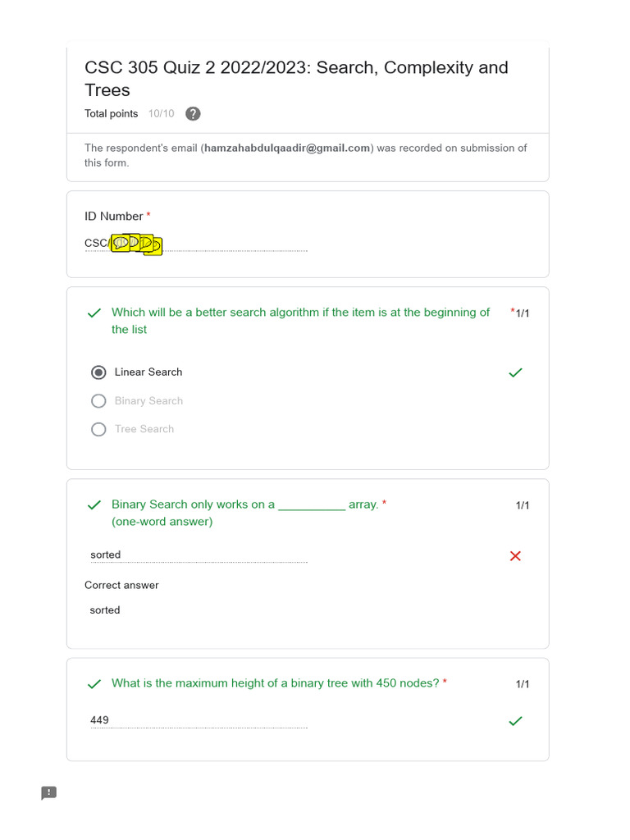Viewport: 630px width, 840px height.
Task: Click the Total points 10/10 score
Action: (162, 114)
